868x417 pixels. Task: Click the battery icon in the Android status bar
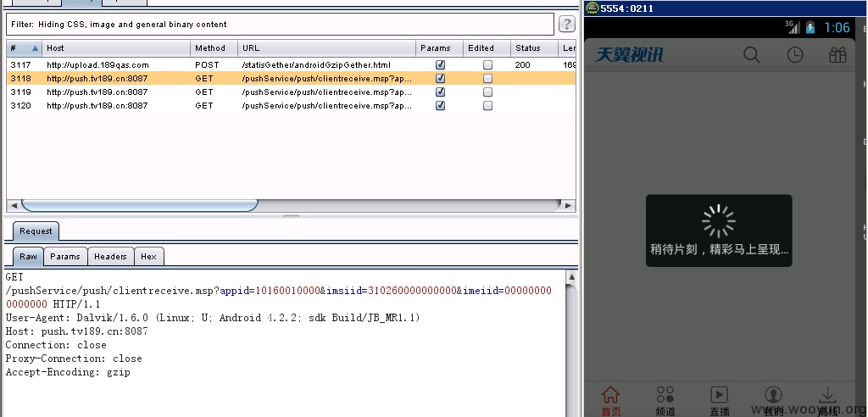pos(810,27)
